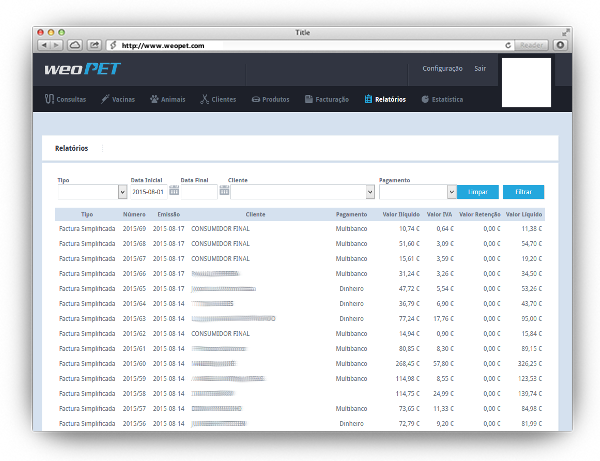Select the Animais paw icon
Screen dimensions: 600x461
[x=154, y=100]
